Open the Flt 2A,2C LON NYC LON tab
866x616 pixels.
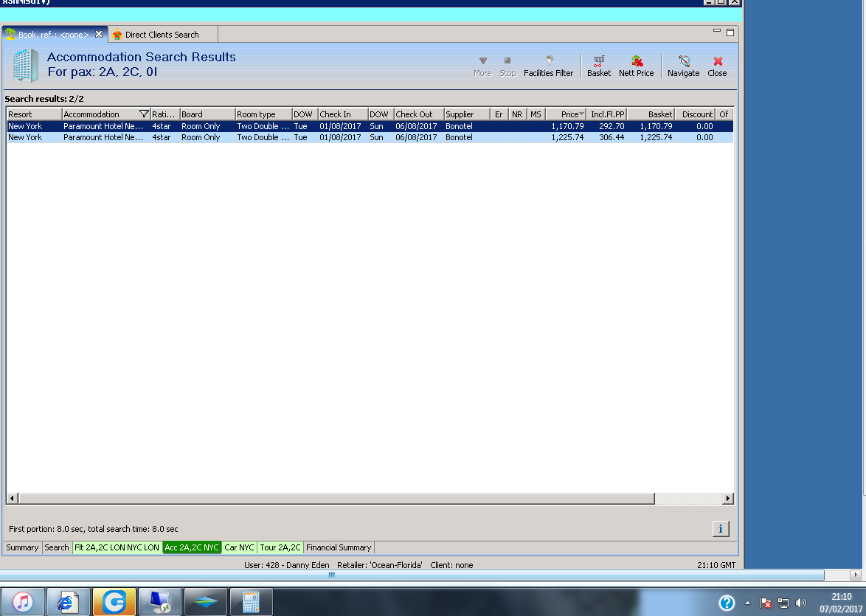click(117, 547)
